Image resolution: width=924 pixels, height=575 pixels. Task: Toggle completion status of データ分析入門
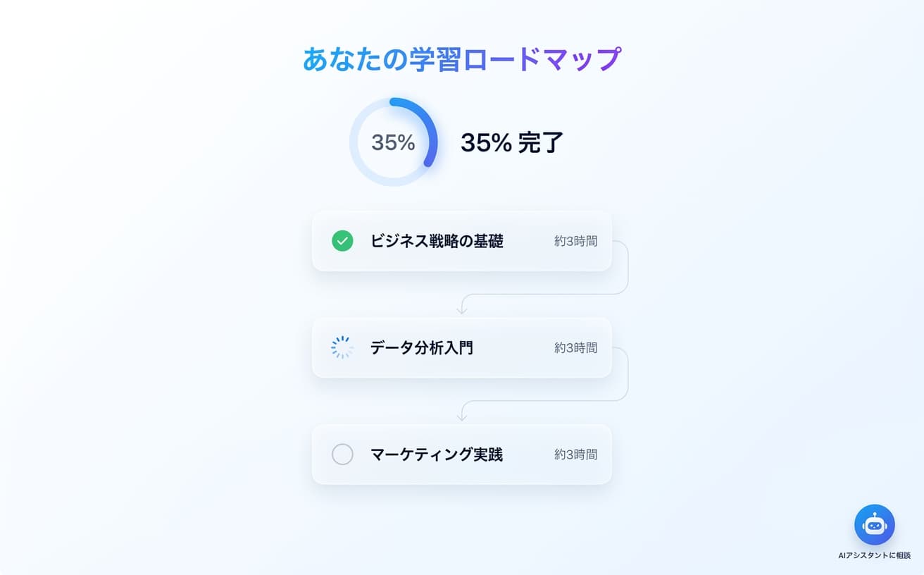click(342, 347)
